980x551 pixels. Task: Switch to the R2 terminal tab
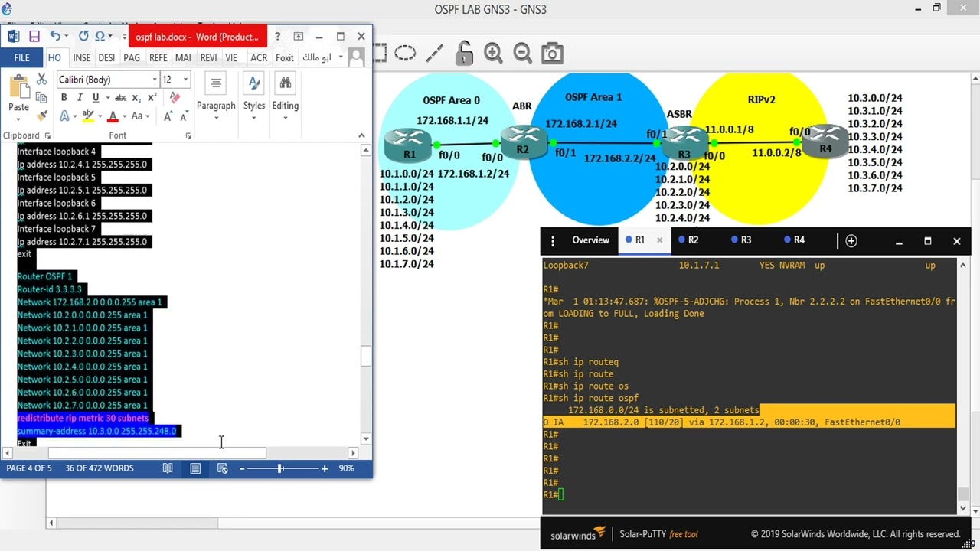[x=688, y=240]
